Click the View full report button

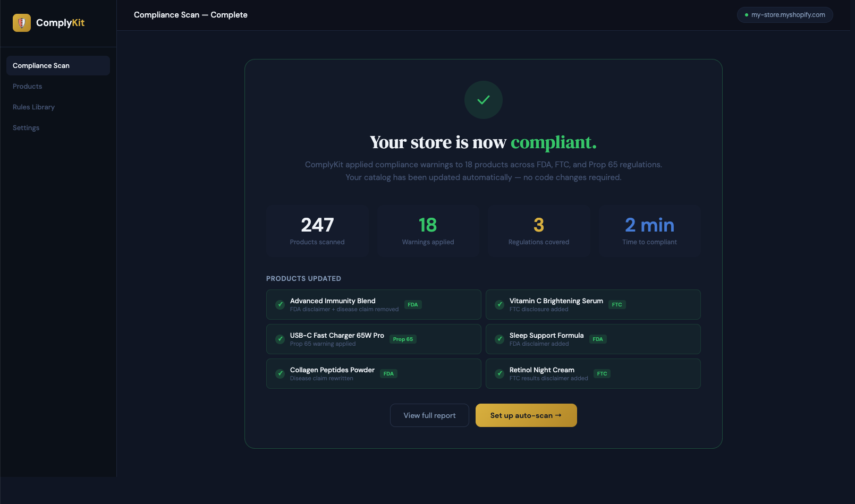[x=429, y=415]
